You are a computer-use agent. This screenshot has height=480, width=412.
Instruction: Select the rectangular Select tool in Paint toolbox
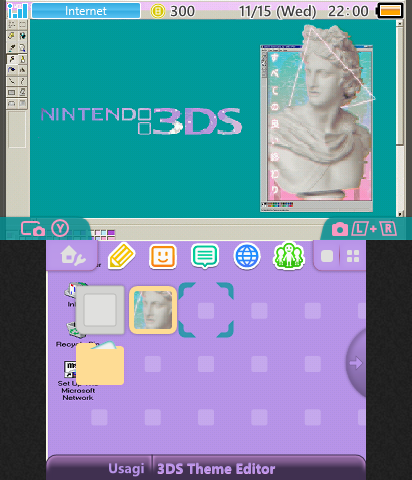click(22, 25)
